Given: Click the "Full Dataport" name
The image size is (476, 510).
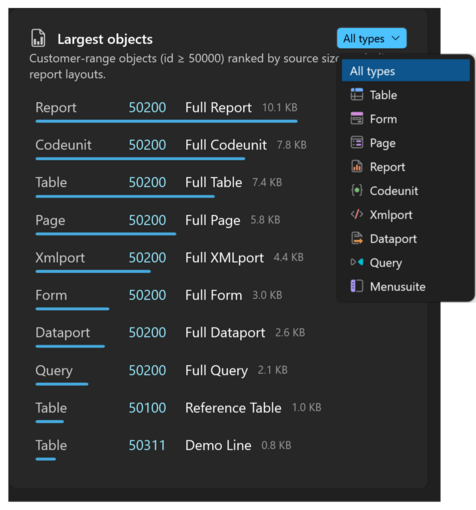Looking at the screenshot, I should [x=225, y=333].
